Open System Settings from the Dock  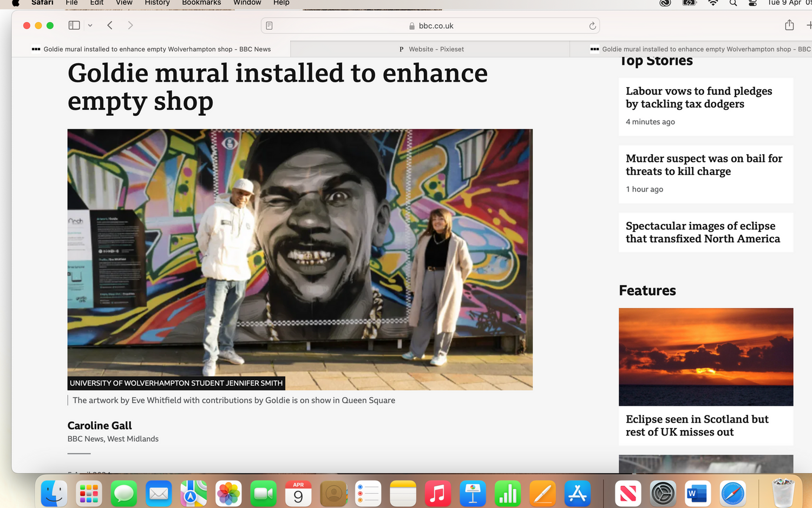tap(663, 493)
